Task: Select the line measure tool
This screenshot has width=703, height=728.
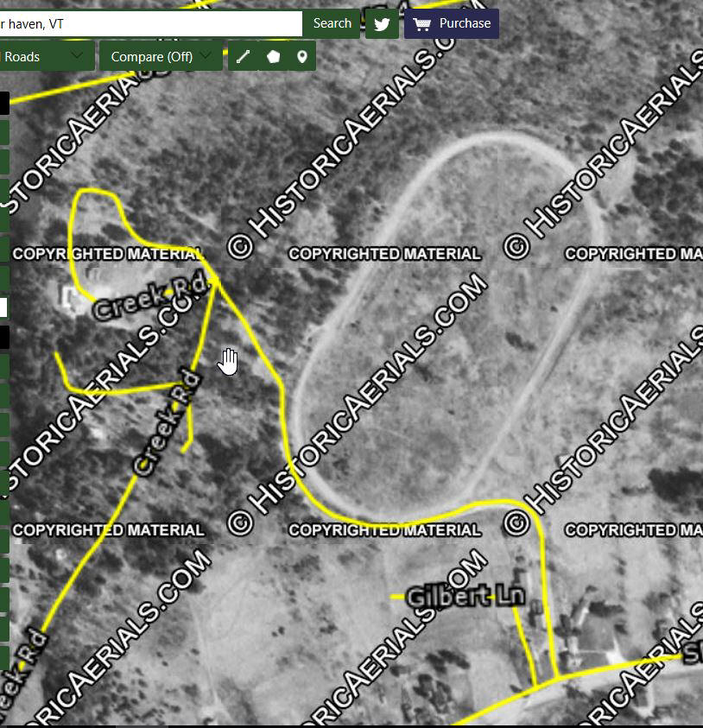Action: [244, 57]
